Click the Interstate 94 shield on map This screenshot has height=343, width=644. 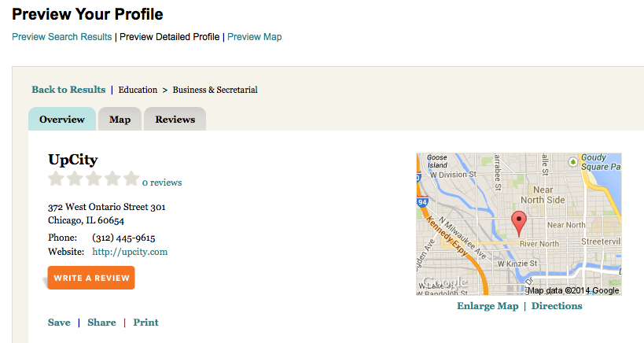coord(420,202)
